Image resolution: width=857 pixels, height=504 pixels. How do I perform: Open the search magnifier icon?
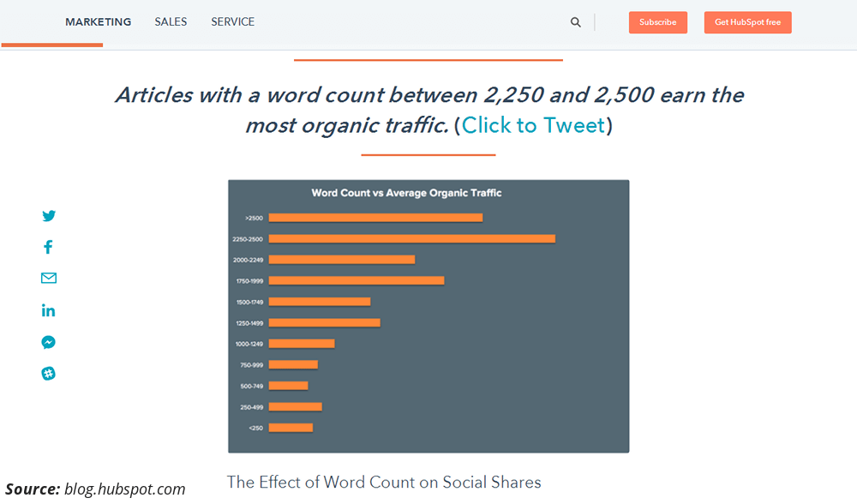click(x=575, y=21)
